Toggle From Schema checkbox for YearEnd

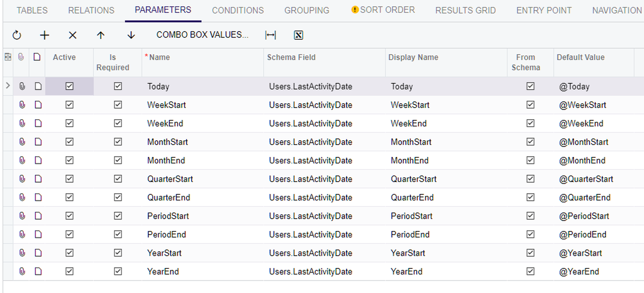(530, 271)
